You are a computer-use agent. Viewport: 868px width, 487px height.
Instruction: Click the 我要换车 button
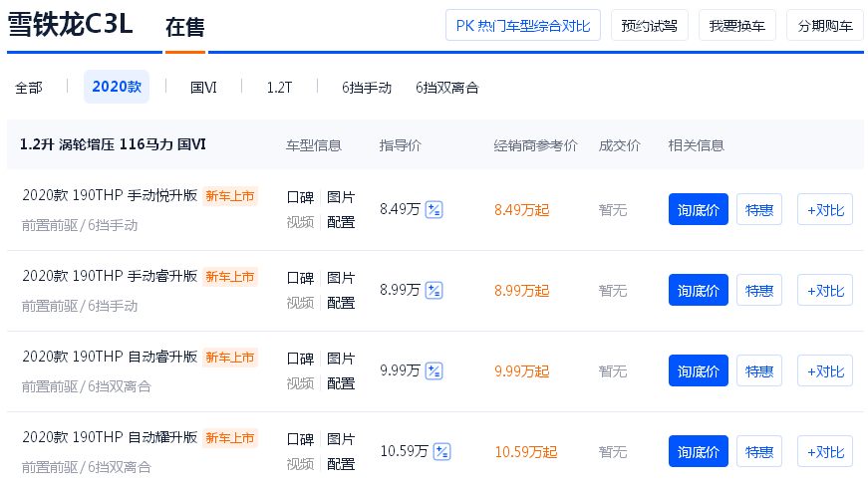pos(737,26)
